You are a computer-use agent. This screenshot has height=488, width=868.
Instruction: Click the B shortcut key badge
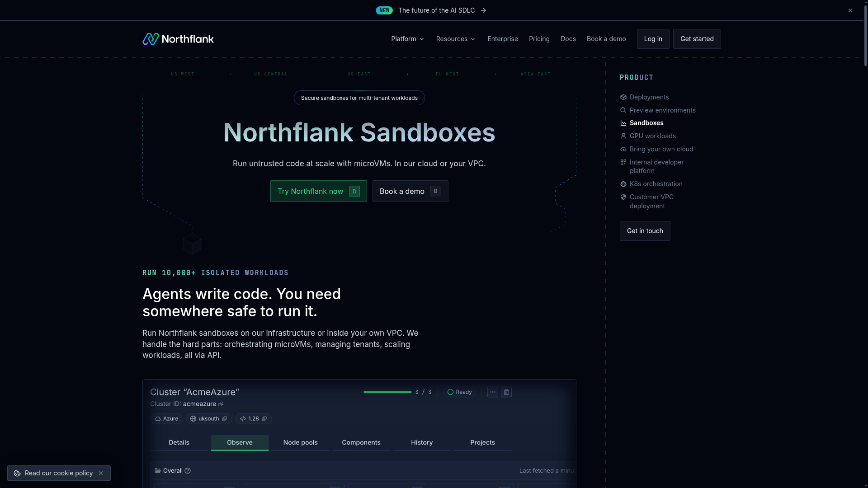(436, 191)
